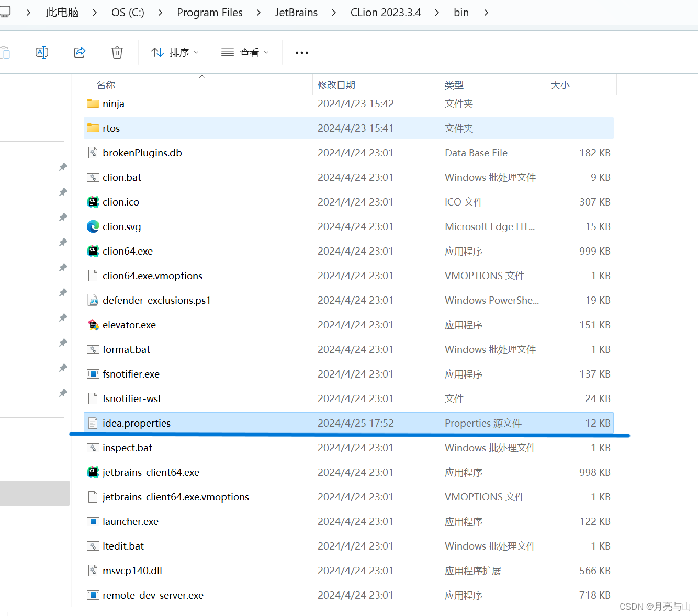The image size is (698, 616).
Task: Navigate to OS (C:) in the breadcrumb
Action: click(x=128, y=13)
